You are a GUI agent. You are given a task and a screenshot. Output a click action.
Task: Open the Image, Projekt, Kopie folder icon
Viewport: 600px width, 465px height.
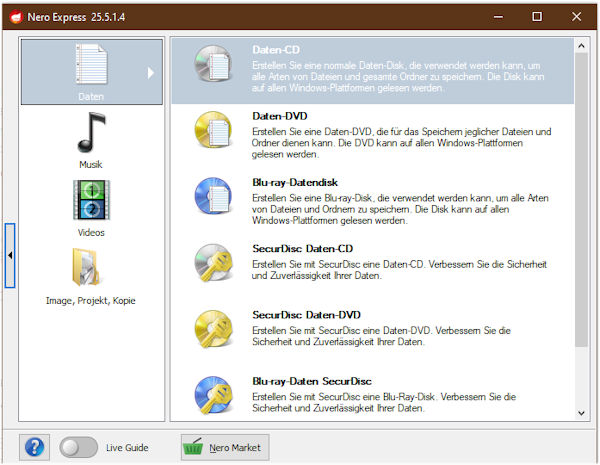tap(86, 267)
